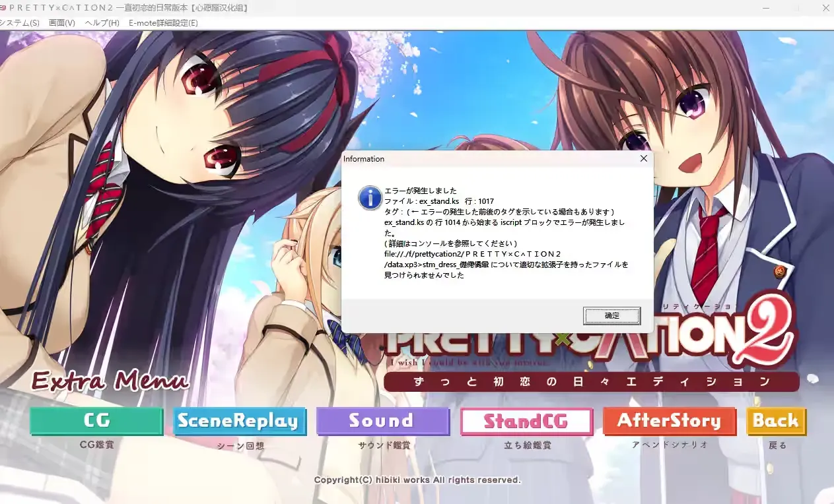Click the 'ずっと初恋の日々エディション' banner
The height and width of the screenshot is (504, 834).
tap(591, 381)
